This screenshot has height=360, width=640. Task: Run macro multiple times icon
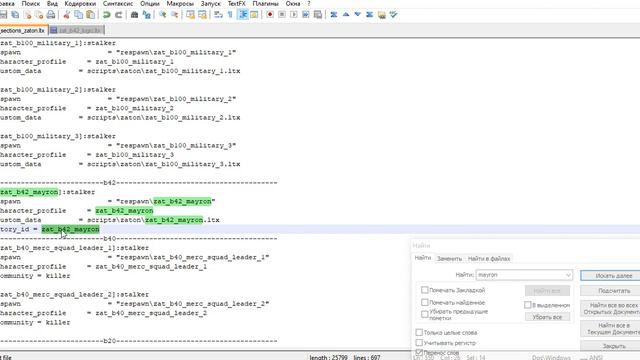306,15
